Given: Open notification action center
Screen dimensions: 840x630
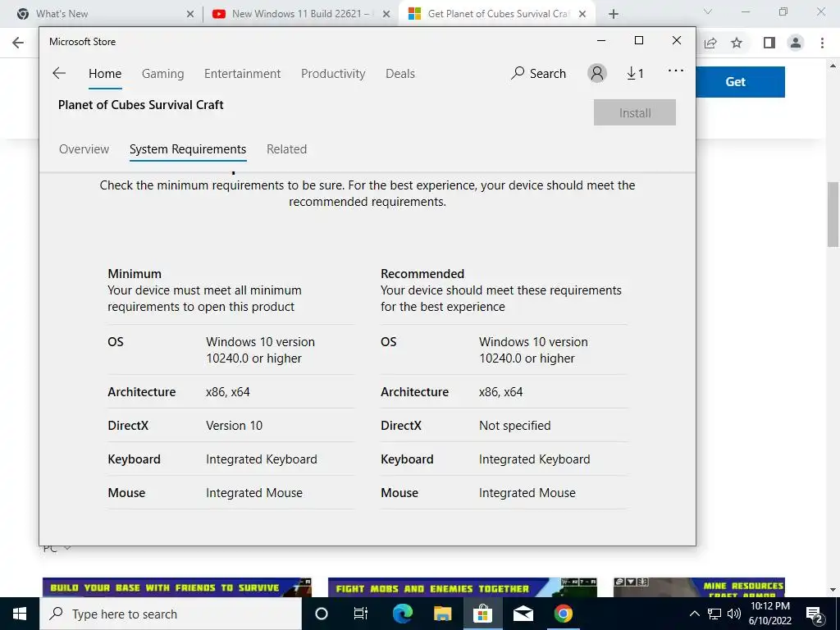Looking at the screenshot, I should (815, 614).
